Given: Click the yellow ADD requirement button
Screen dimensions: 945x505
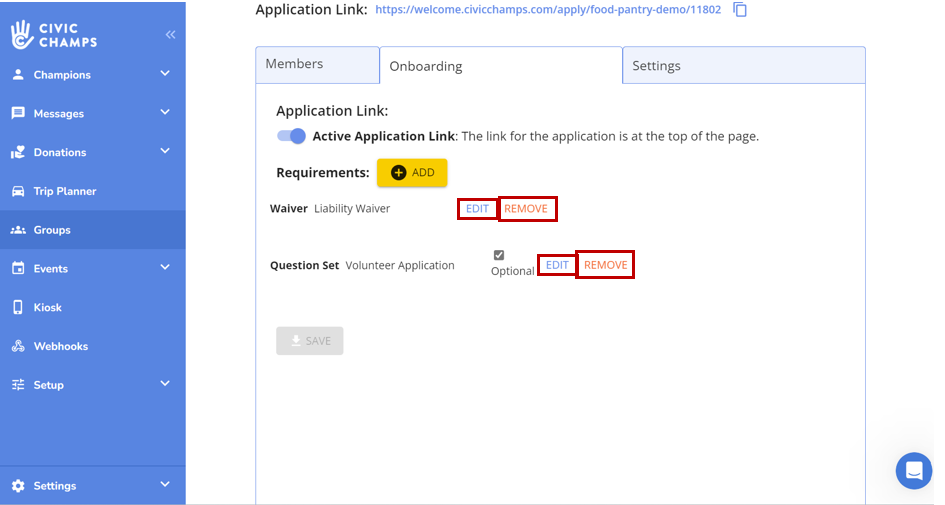Looking at the screenshot, I should pos(412,172).
